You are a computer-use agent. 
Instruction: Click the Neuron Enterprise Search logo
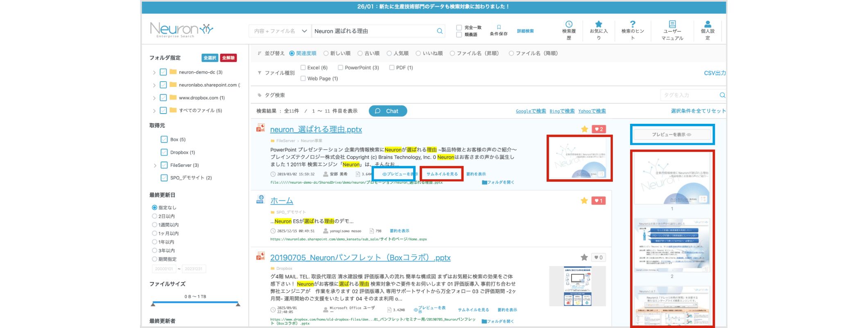(181, 30)
